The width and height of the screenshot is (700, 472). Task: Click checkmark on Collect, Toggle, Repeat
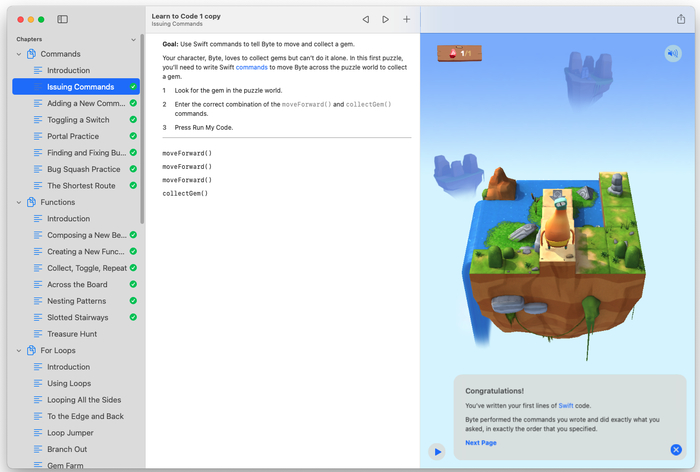[133, 268]
